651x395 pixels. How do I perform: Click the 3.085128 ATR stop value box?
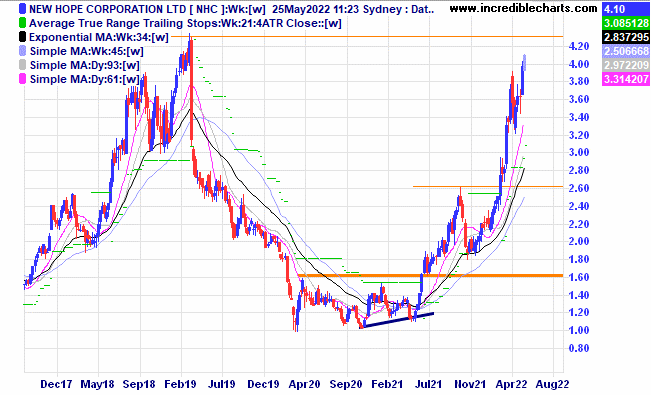click(626, 23)
